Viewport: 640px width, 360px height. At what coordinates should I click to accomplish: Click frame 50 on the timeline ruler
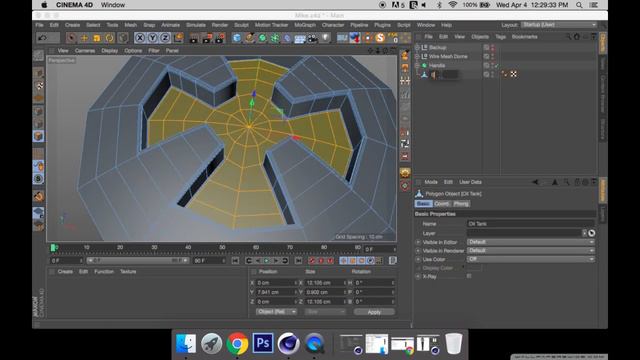click(x=222, y=248)
